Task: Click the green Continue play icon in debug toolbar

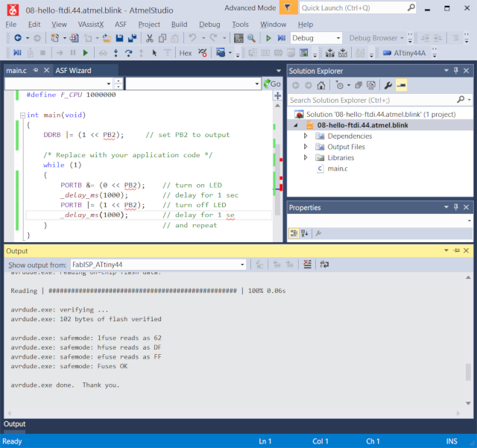Action: (x=86, y=53)
